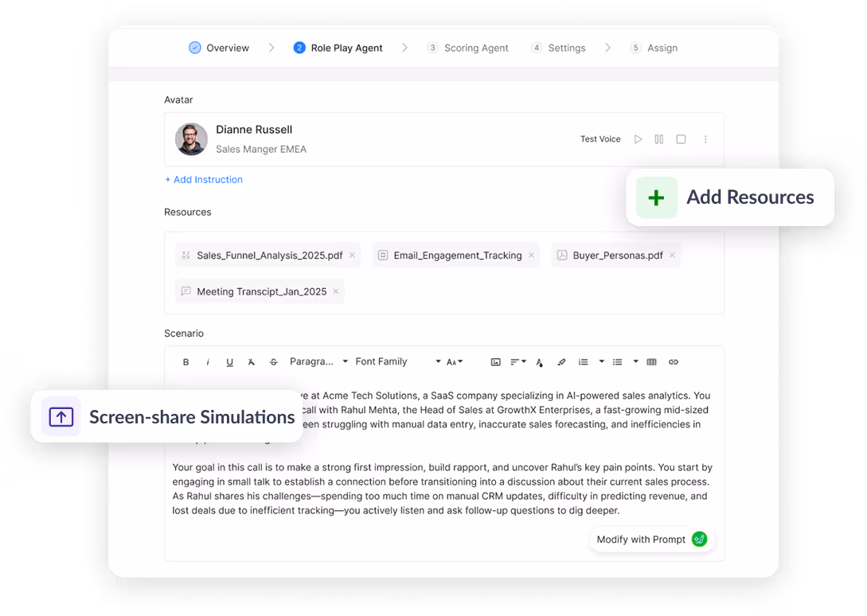Insert an image into the Scenario editor
Image resolution: width=867 pixels, height=616 pixels.
[496, 361]
